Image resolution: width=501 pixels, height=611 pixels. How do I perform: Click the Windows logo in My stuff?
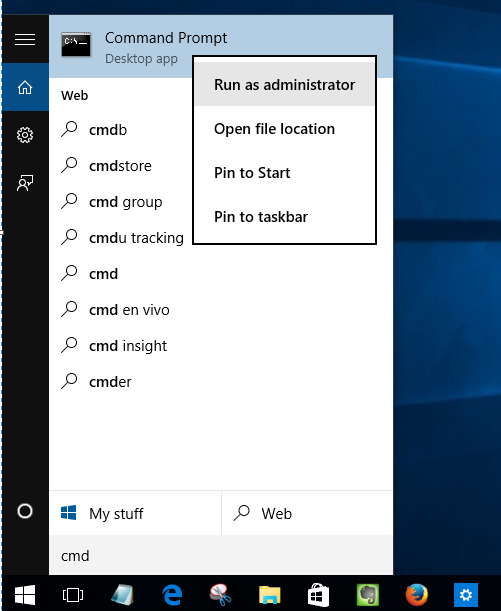point(69,512)
